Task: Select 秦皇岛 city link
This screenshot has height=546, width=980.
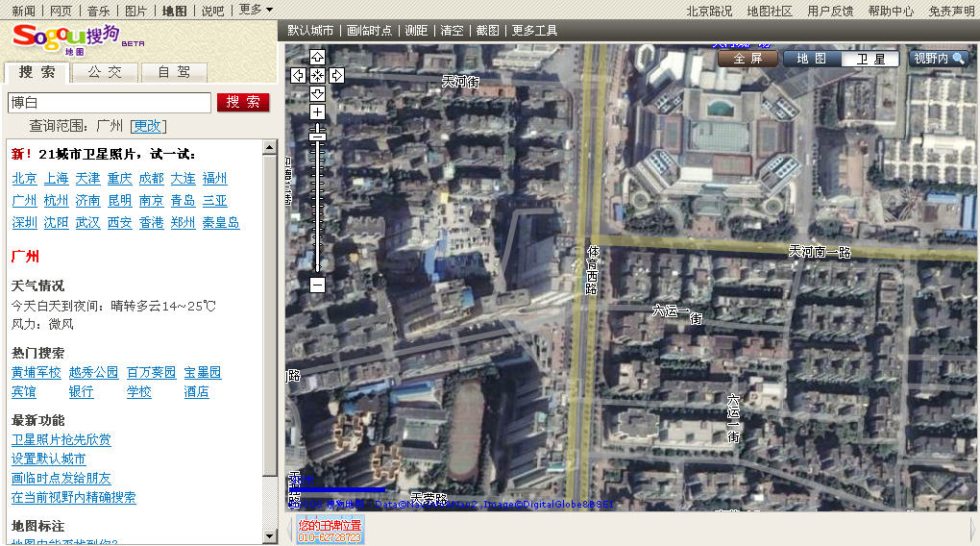Action: (221, 222)
